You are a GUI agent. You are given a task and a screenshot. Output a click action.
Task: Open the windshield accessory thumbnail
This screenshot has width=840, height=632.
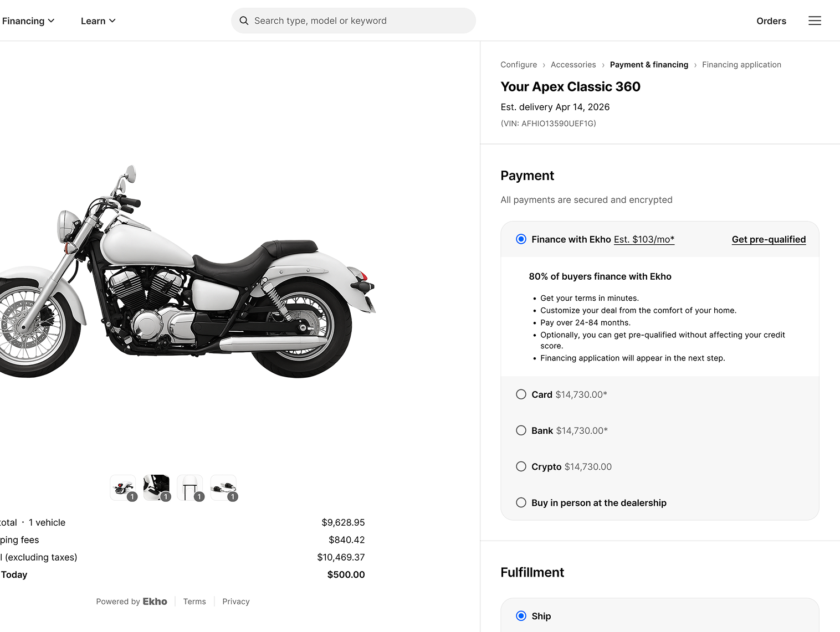[190, 488]
